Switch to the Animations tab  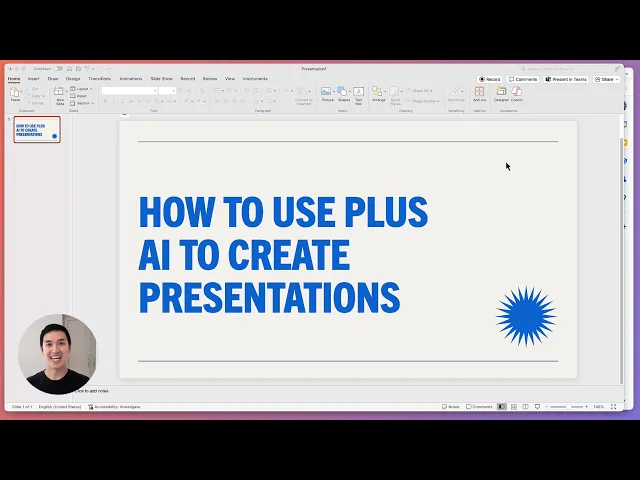pos(131,78)
